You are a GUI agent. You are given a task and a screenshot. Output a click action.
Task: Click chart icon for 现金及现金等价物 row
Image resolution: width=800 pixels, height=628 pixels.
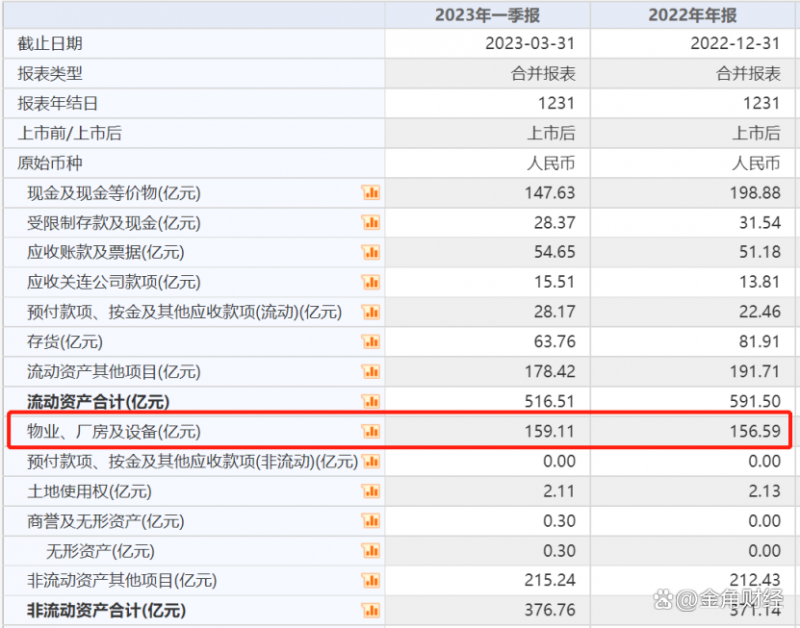point(370,192)
